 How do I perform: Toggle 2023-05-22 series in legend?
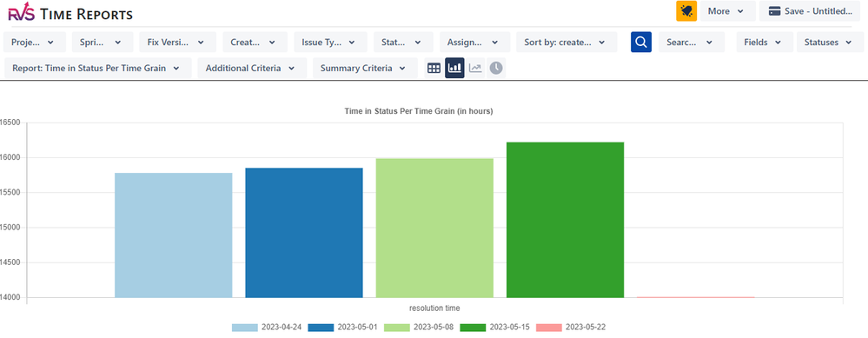[570, 327]
